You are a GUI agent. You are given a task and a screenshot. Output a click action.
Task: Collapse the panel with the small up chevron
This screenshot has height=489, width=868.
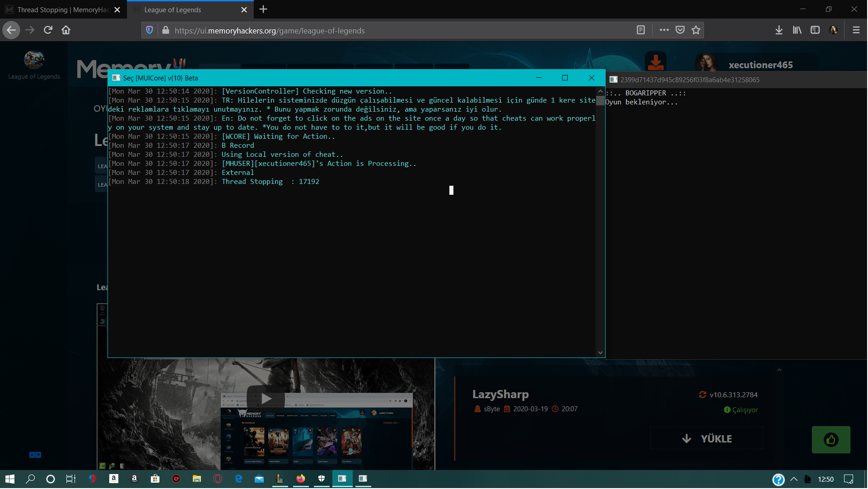coord(779,370)
